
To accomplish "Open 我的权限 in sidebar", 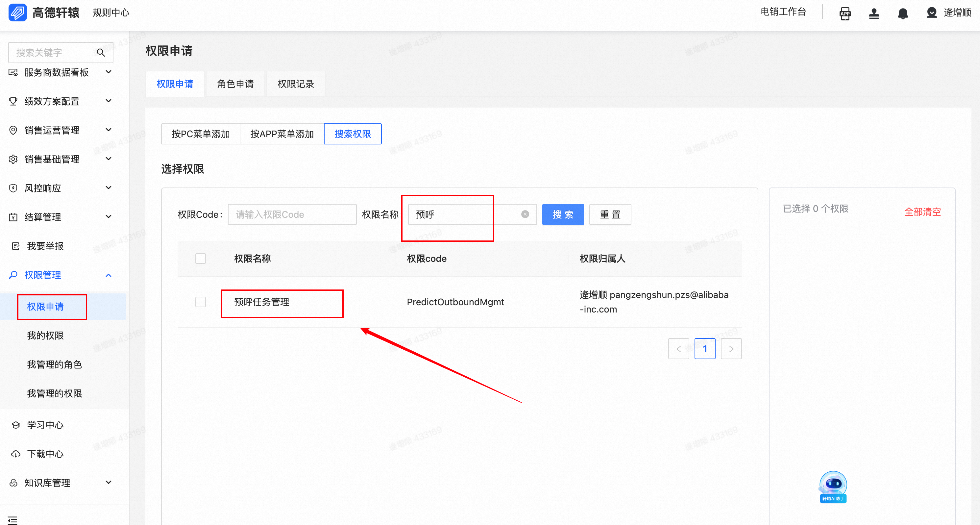I will click(45, 336).
